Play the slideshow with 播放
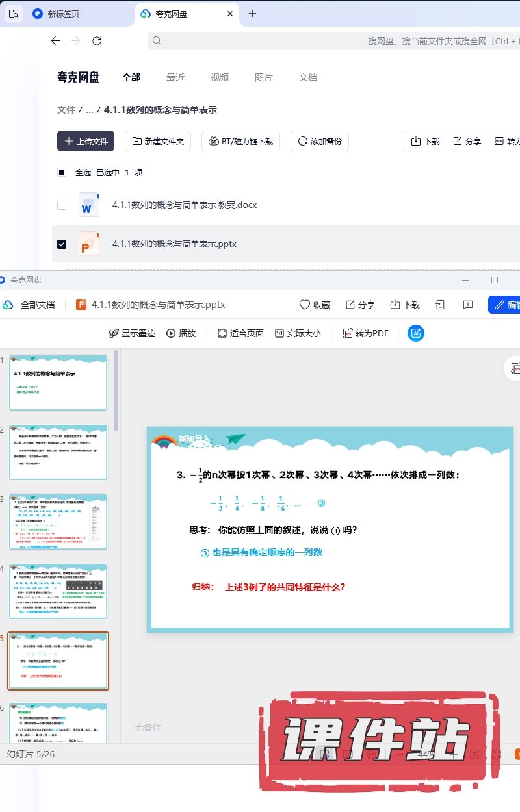 click(x=181, y=333)
